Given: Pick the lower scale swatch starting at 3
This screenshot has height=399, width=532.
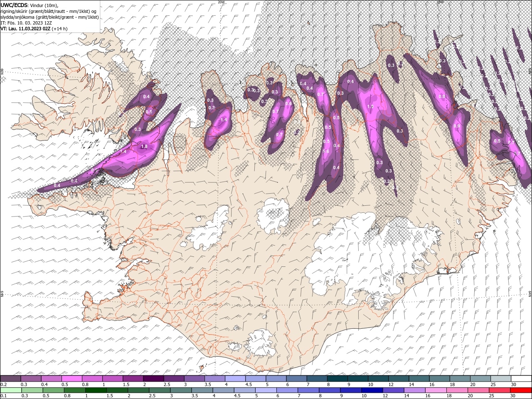Looking at the screenshot, I should (181, 390).
